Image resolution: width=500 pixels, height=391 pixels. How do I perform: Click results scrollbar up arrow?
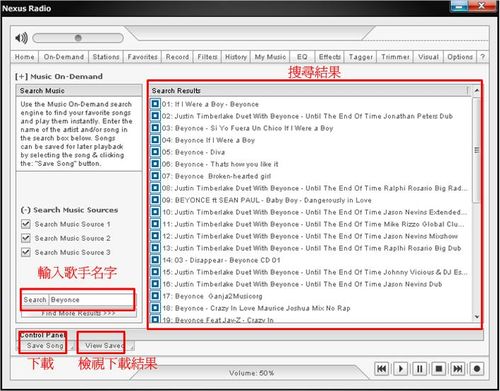[x=477, y=90]
